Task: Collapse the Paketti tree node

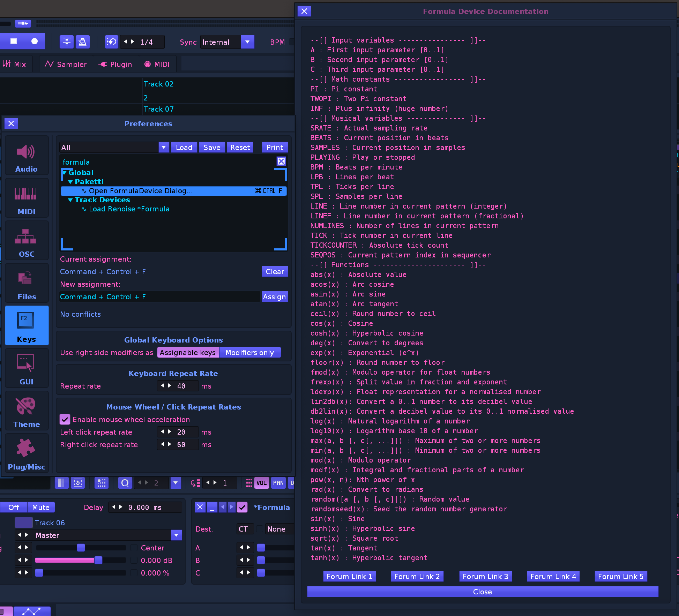Action: coord(70,182)
